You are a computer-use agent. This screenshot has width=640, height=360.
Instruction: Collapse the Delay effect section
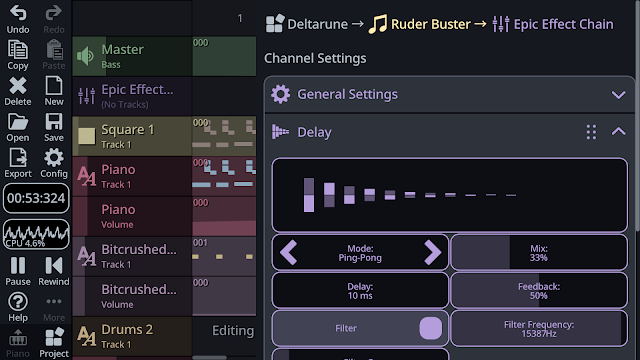click(618, 131)
